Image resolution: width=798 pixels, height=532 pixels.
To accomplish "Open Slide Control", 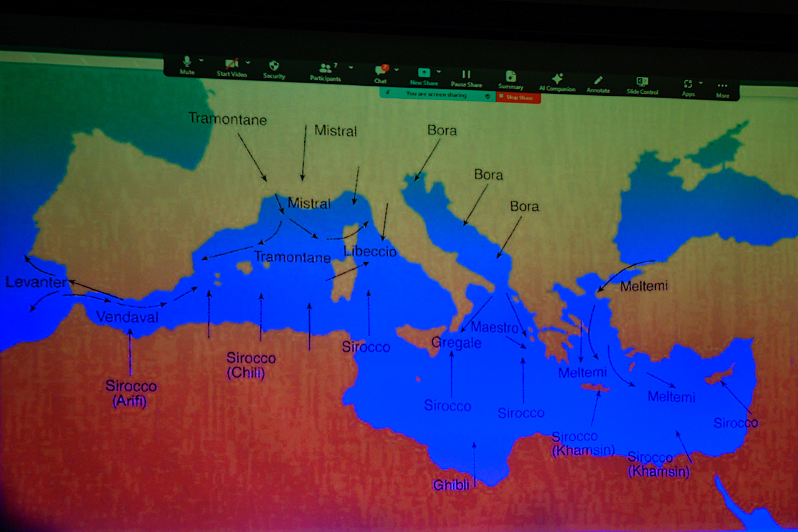I will (642, 85).
